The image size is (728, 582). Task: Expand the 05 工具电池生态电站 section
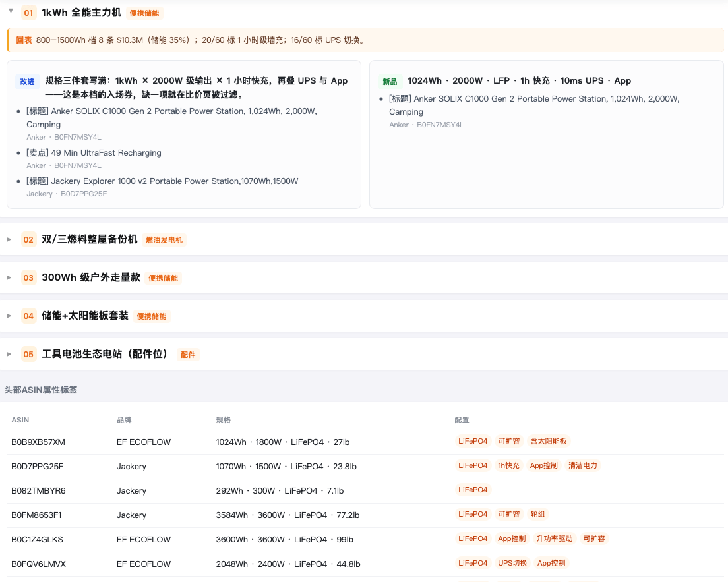(x=9, y=354)
